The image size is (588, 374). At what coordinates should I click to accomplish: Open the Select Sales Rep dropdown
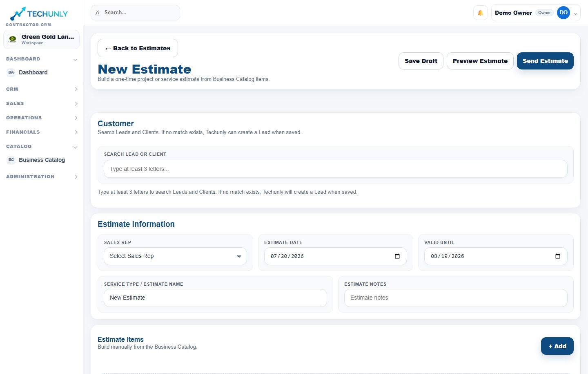175,256
